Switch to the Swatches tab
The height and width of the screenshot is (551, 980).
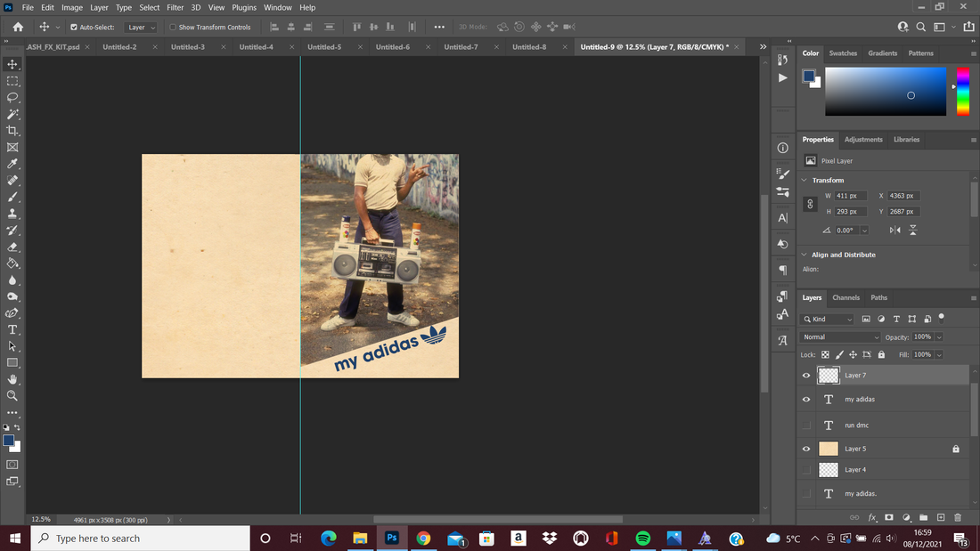[x=843, y=53]
